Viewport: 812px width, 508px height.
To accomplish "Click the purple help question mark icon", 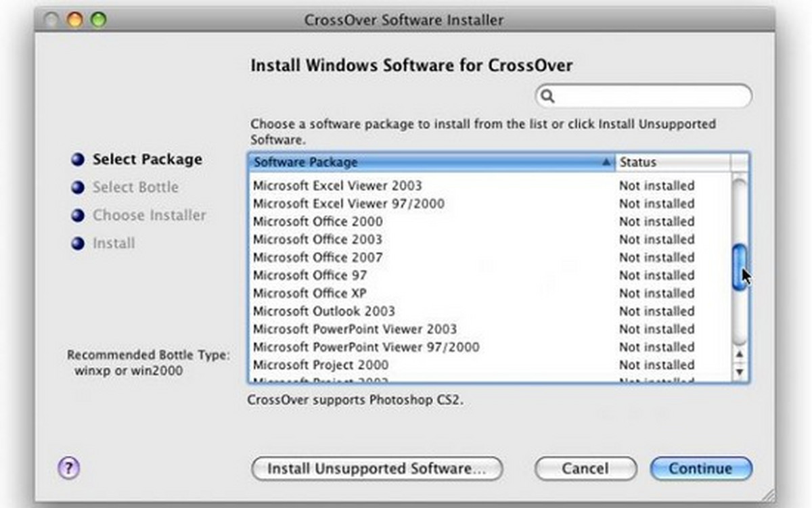I will click(70, 467).
